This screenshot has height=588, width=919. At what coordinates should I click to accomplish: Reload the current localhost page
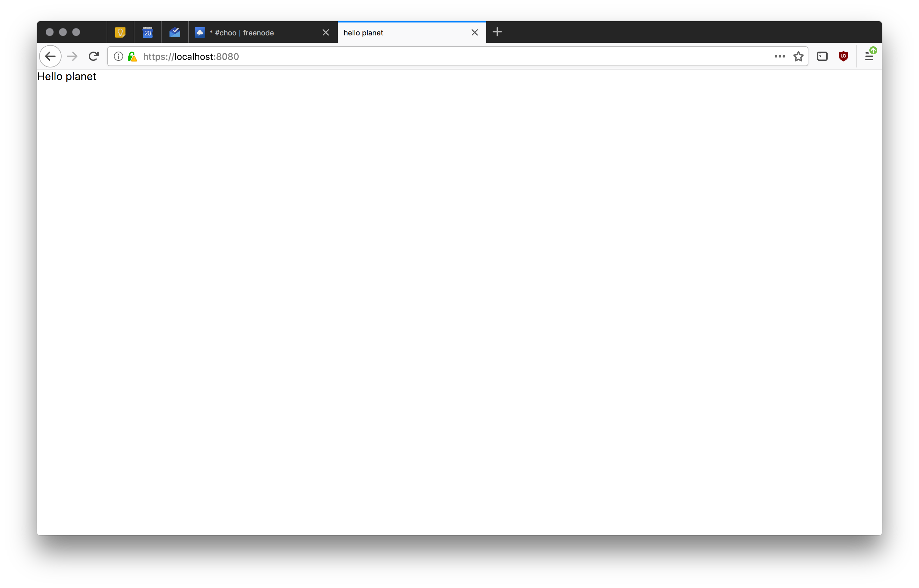tap(94, 57)
